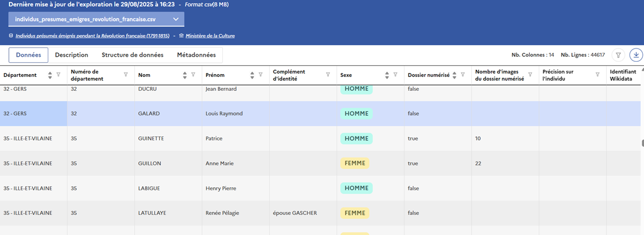Sort the Département column

(x=50, y=75)
